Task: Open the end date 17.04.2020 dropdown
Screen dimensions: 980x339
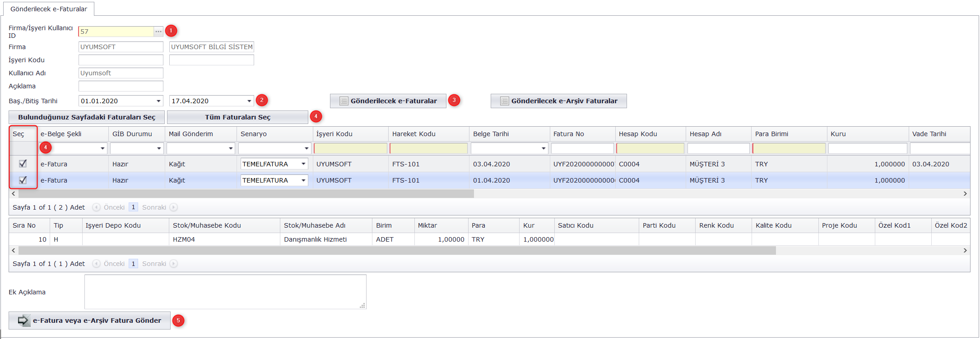Action: coord(249,101)
